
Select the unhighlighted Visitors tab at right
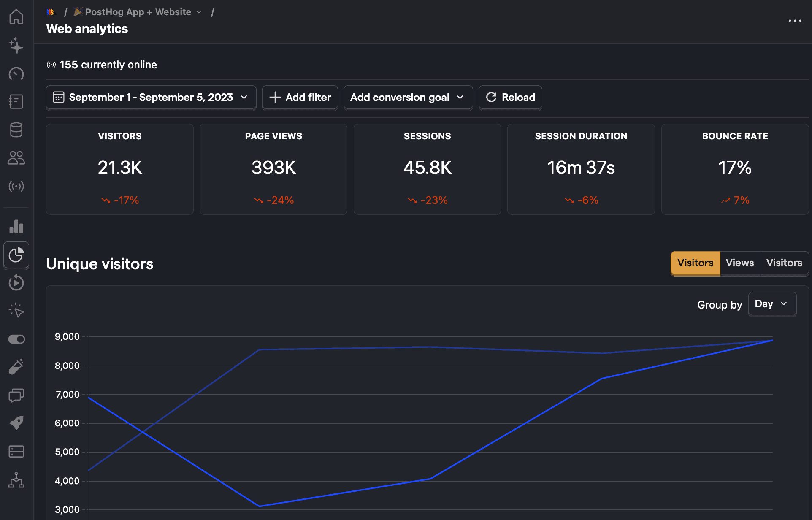[x=784, y=263]
